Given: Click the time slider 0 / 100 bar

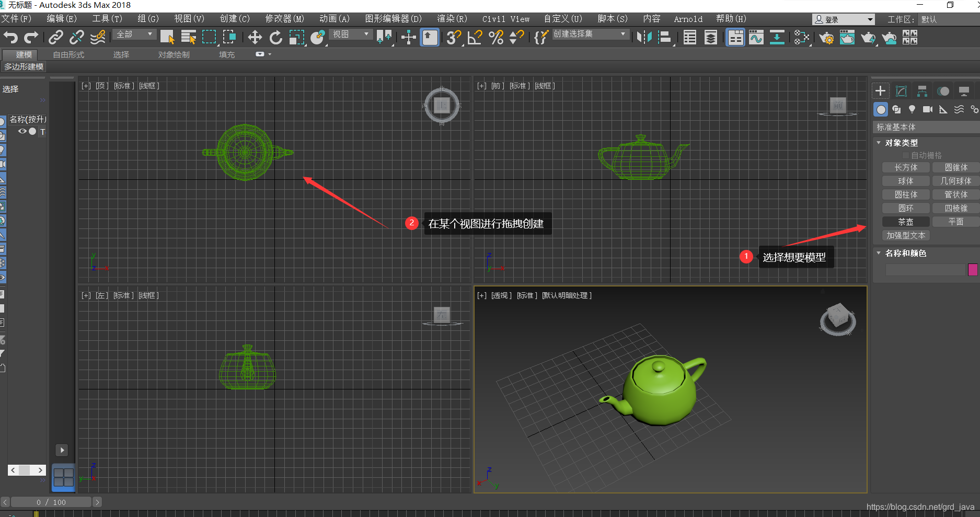Looking at the screenshot, I should [51, 502].
